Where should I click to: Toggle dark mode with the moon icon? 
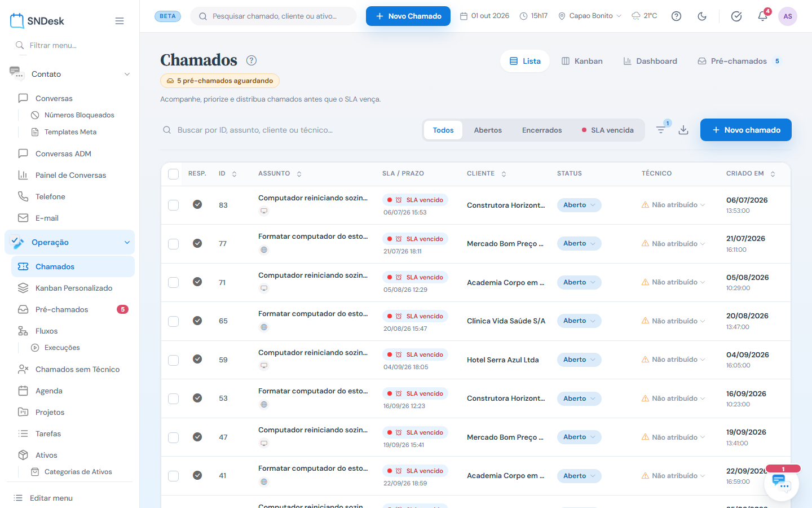click(x=702, y=16)
